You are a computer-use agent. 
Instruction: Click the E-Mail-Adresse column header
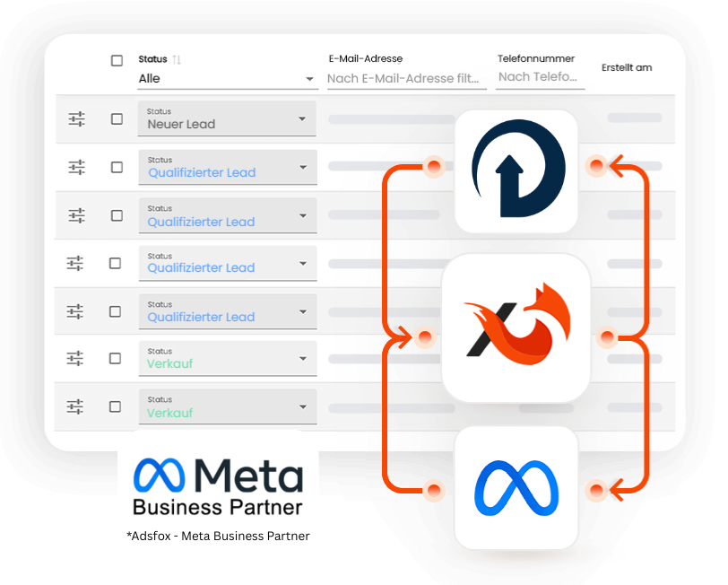tap(365, 59)
